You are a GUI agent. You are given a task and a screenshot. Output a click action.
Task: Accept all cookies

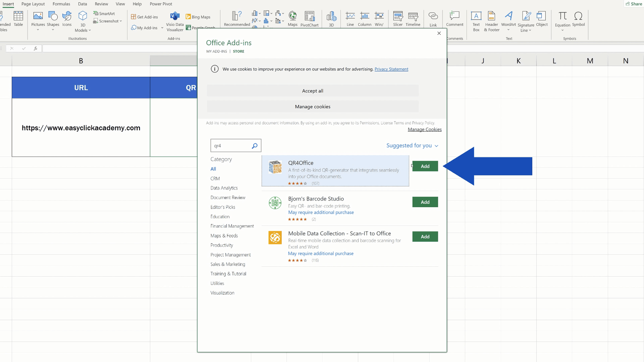pyautogui.click(x=312, y=90)
